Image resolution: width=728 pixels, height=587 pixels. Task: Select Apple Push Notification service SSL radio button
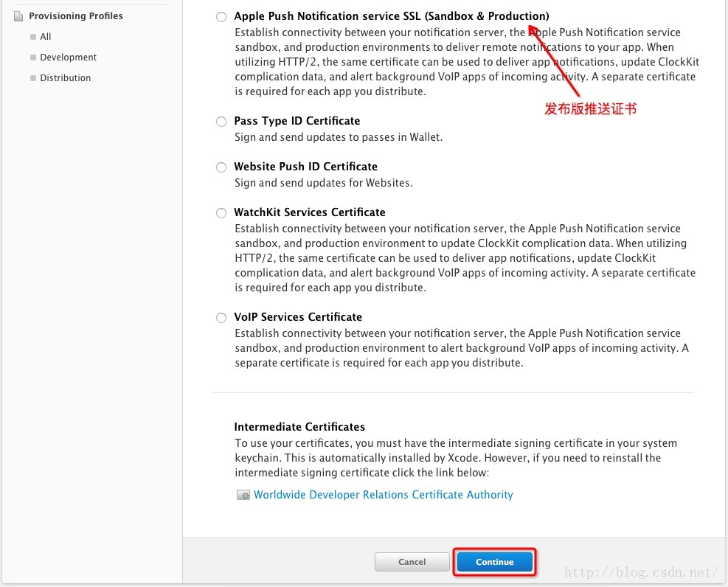pyautogui.click(x=221, y=17)
